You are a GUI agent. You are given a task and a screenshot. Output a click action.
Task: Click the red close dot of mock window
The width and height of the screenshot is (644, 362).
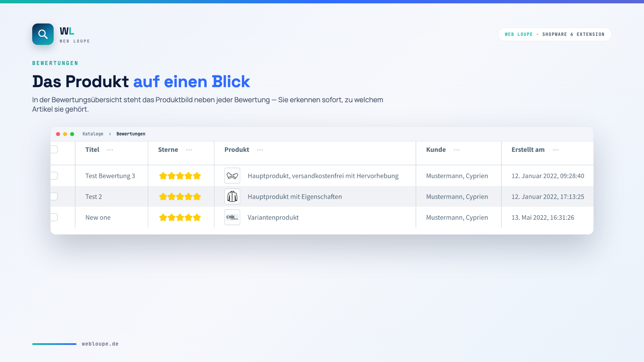[x=58, y=134]
